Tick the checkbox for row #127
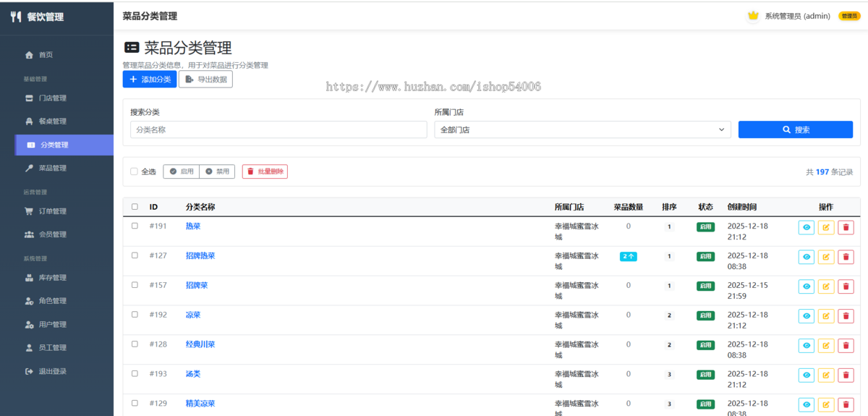 point(135,255)
